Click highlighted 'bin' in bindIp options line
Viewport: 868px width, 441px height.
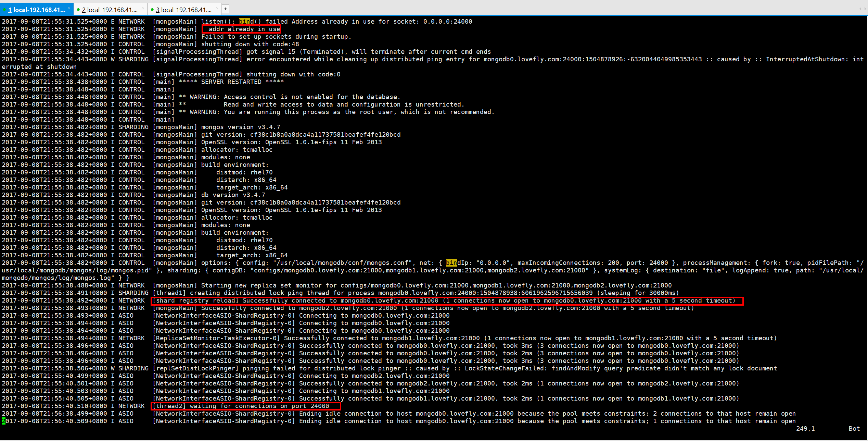point(451,263)
